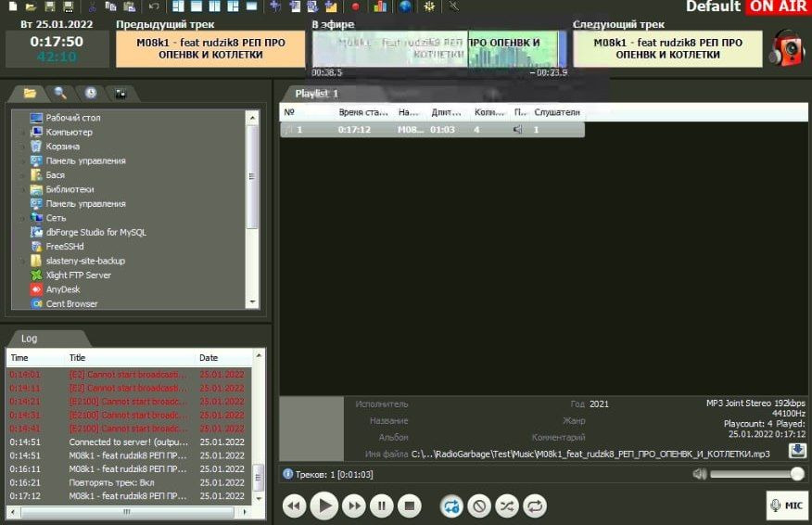Select log entry 'Повторять трек: Вкл'
This screenshot has height=525, width=812.
coord(129,482)
